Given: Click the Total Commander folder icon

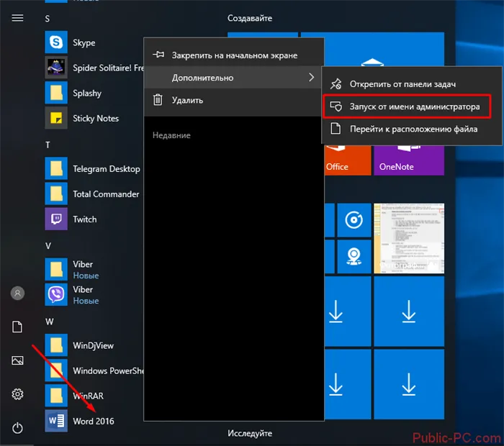Looking at the screenshot, I should point(56,194).
